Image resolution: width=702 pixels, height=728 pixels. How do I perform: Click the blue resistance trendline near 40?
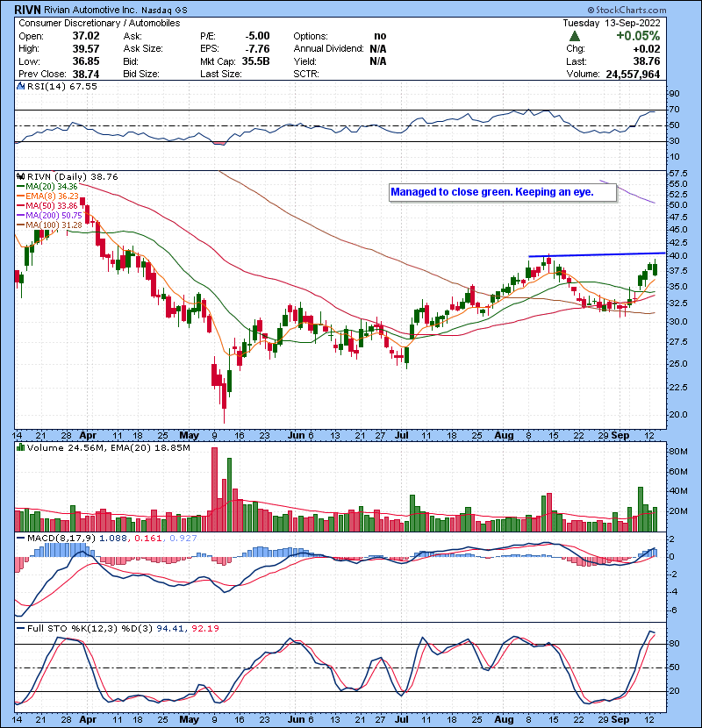click(x=597, y=255)
